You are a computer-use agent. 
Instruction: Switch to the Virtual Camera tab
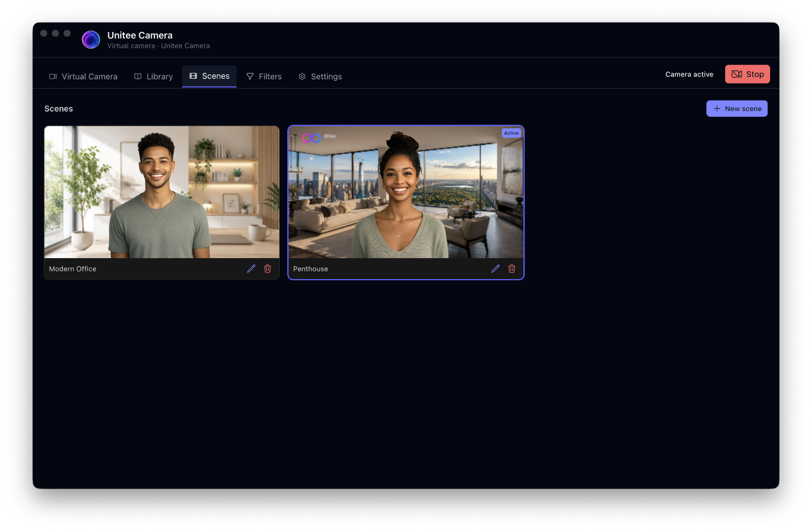[83, 76]
